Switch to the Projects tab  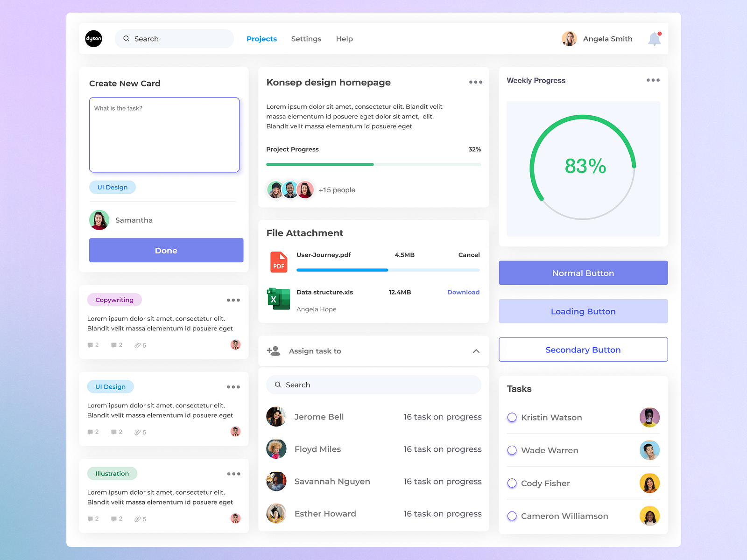click(261, 39)
